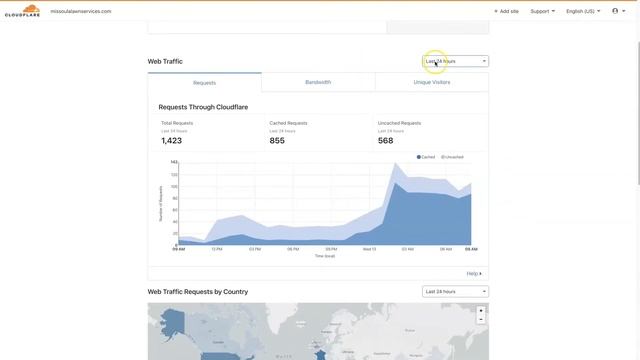Select the missoulalawnservices.com site name
The height and width of the screenshot is (360, 640).
tap(81, 11)
